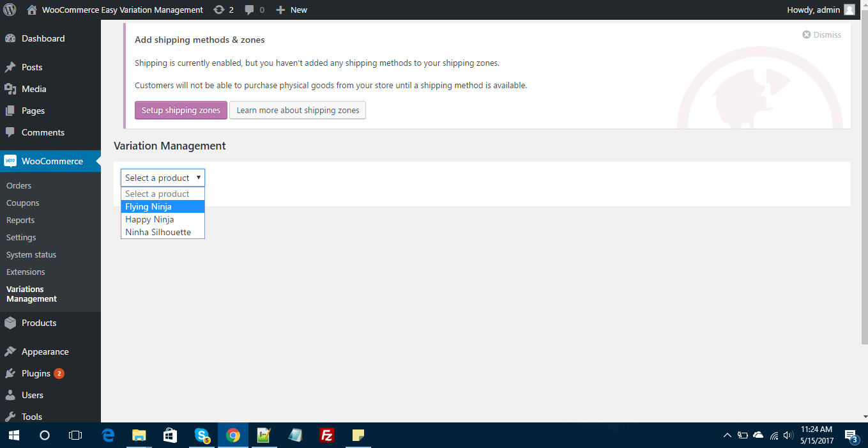Click Learn more about shipping zones

click(x=298, y=110)
